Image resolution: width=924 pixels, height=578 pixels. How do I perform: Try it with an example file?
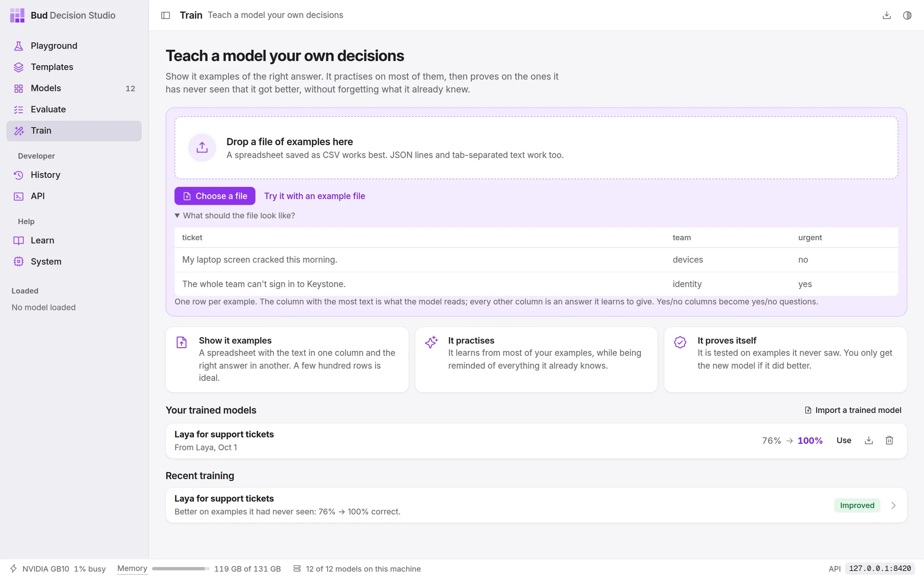pos(315,196)
